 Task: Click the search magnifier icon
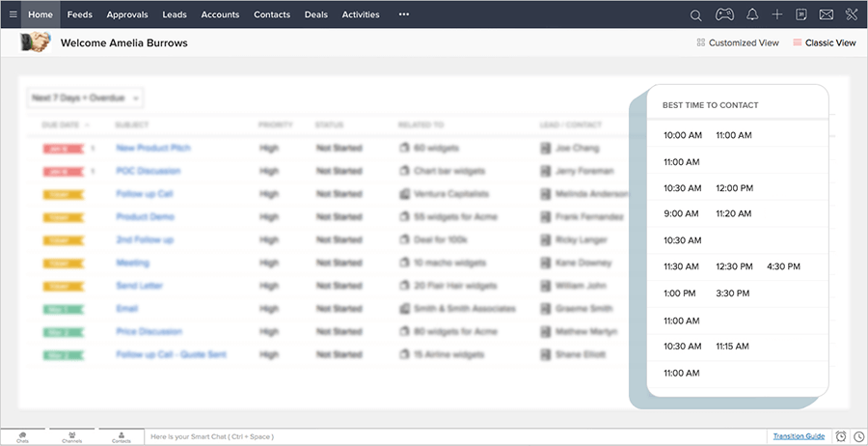tap(695, 15)
